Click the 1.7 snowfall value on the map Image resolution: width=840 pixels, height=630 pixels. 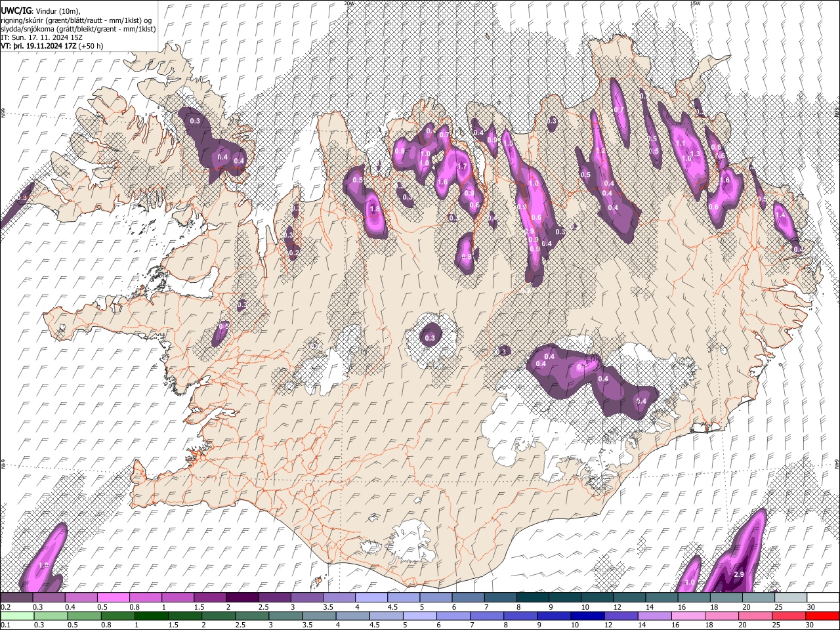point(461,167)
